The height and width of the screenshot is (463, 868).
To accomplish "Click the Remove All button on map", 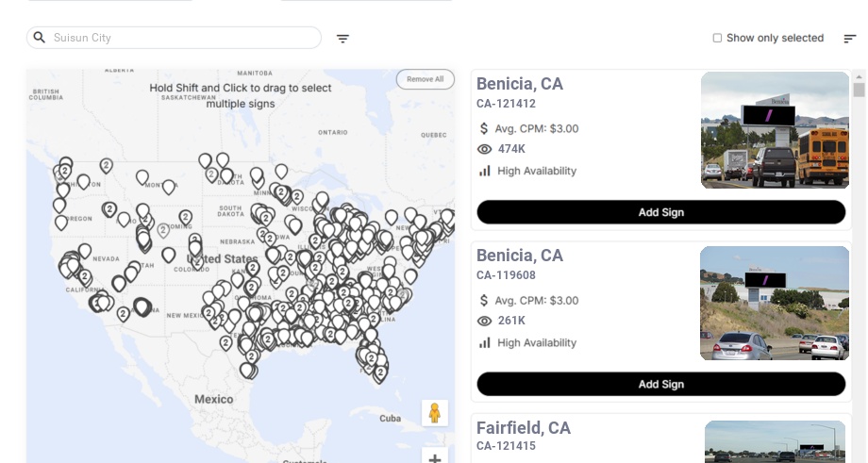I will 425,79.
